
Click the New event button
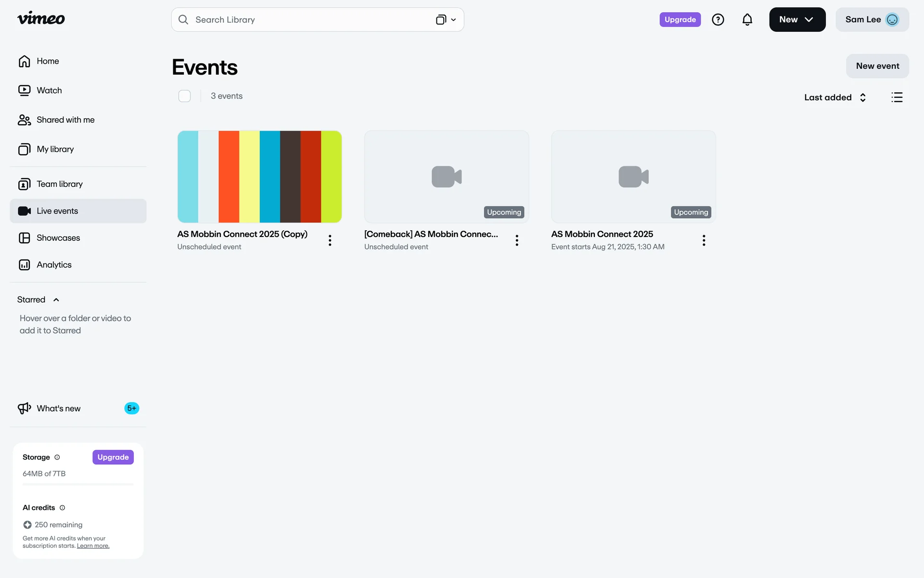tap(877, 66)
